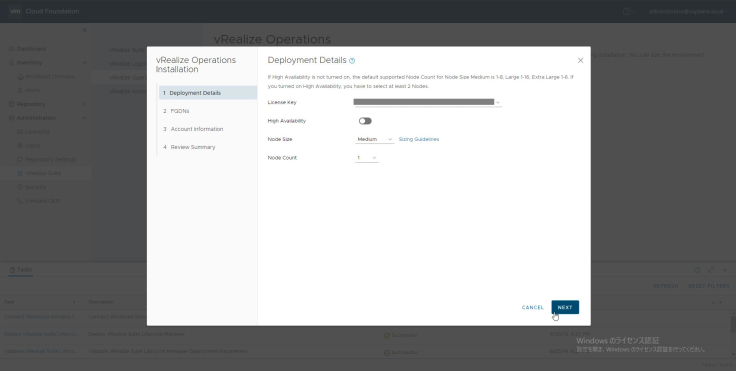Click the Description column header
This screenshot has width=736, height=371.
(x=101, y=302)
